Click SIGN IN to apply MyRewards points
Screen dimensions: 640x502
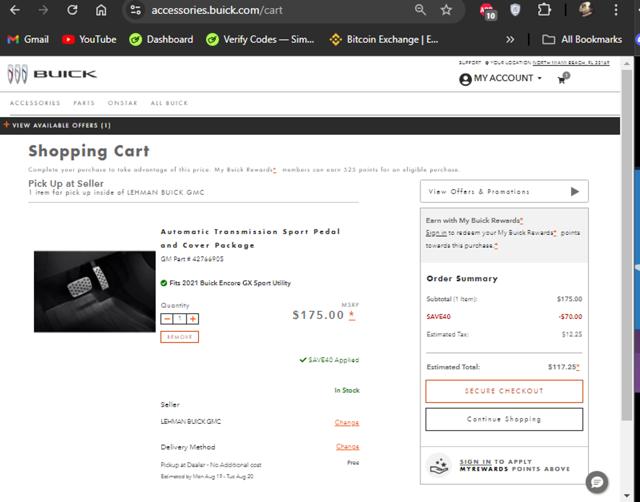[476, 462]
